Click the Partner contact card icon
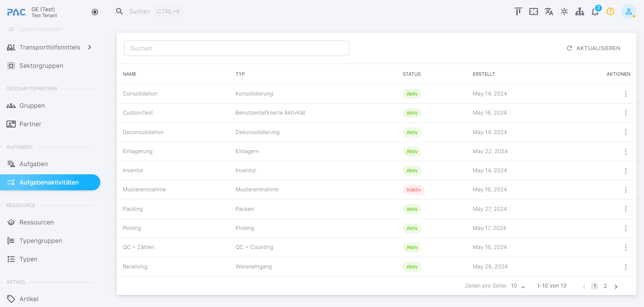 click(x=11, y=124)
